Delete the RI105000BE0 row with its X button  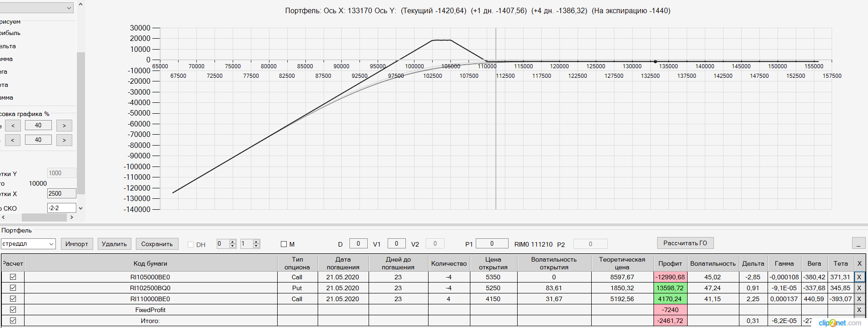[x=859, y=277]
